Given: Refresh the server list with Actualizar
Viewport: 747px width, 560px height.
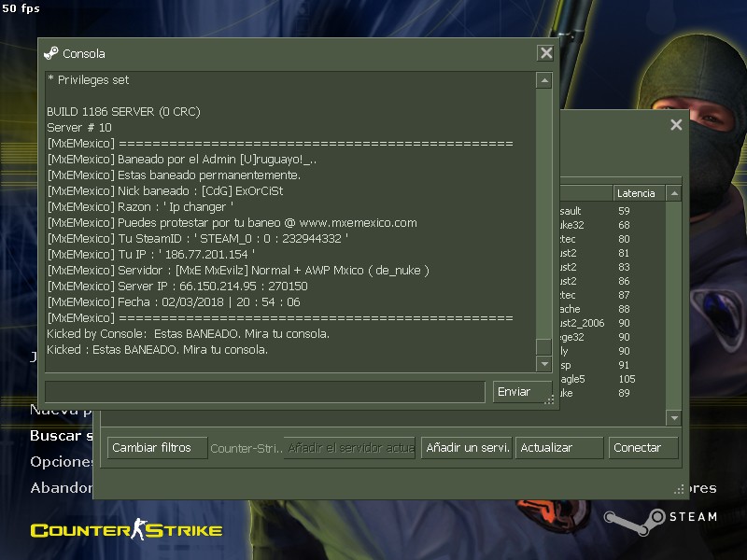Looking at the screenshot, I should (559, 448).
